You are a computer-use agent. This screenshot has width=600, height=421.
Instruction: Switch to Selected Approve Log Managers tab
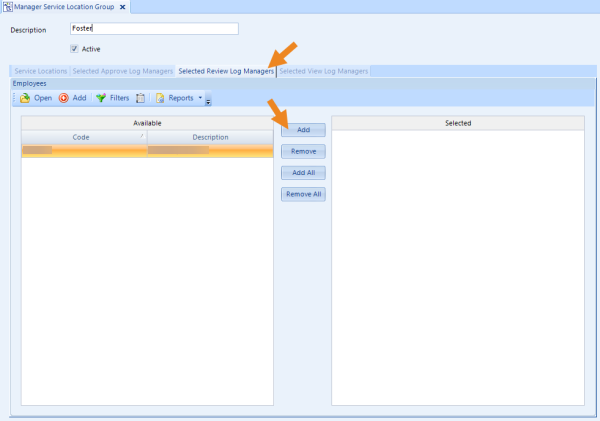[x=123, y=71]
